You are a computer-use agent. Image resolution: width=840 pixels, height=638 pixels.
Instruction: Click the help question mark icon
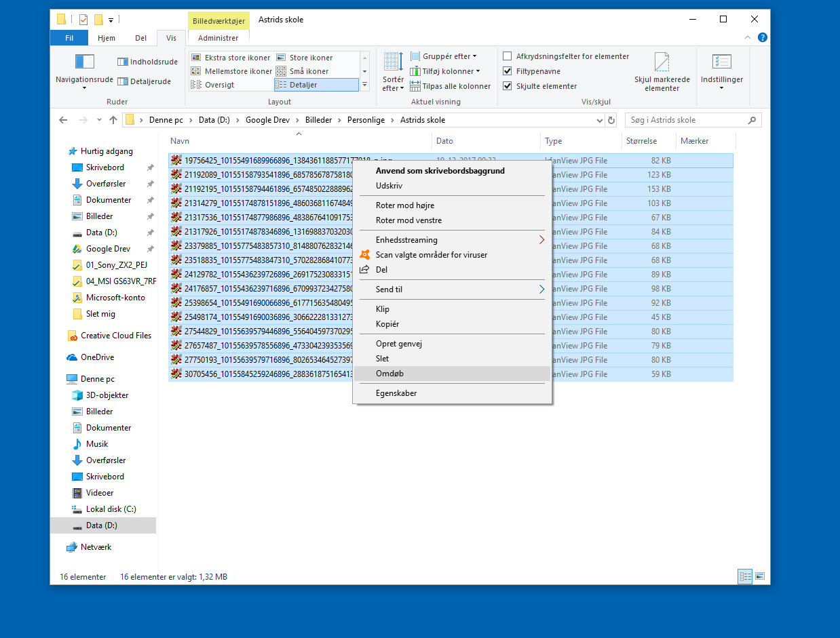tap(762, 38)
